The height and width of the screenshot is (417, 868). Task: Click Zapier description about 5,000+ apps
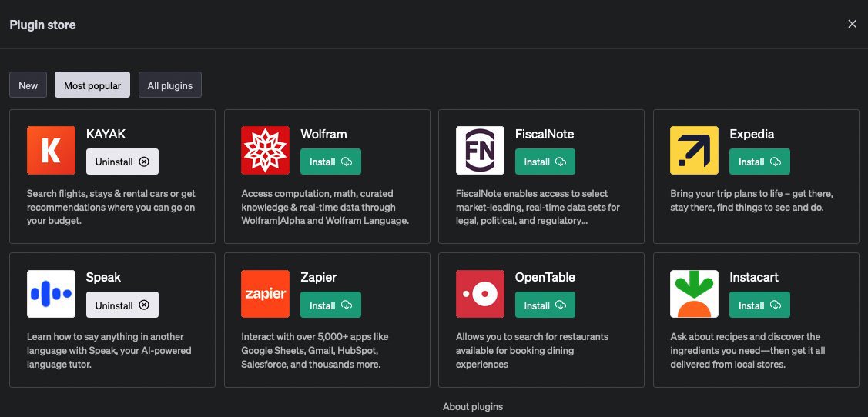point(314,351)
